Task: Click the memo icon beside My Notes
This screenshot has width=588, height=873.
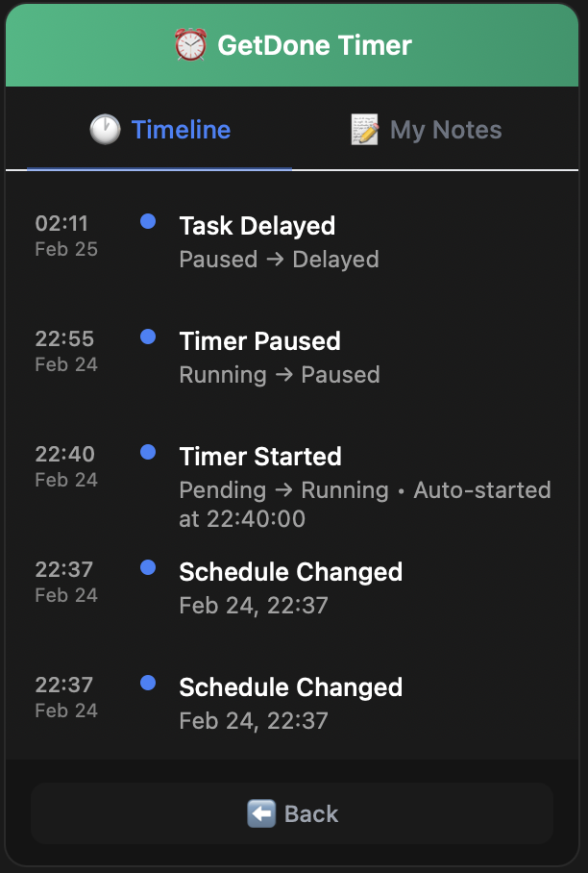Action: [x=364, y=129]
